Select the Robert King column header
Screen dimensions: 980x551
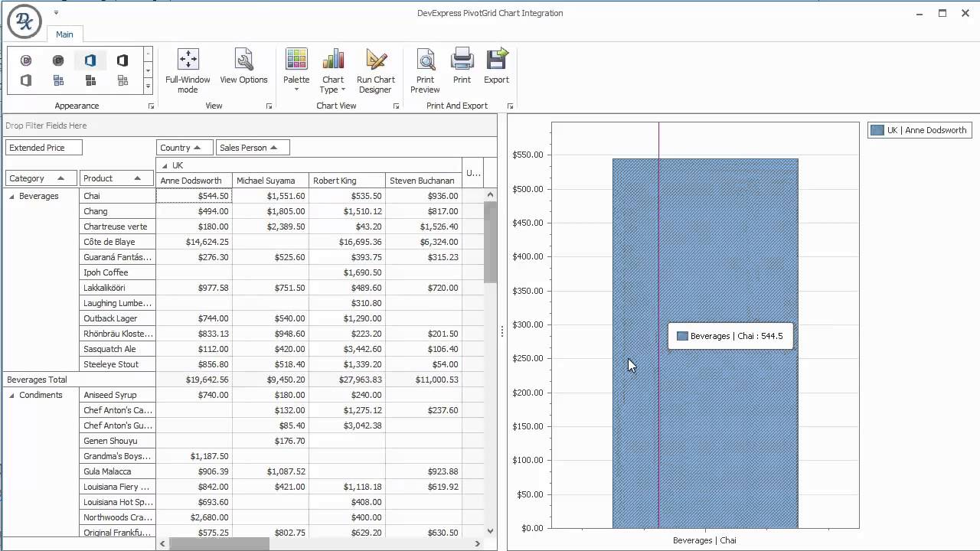tap(348, 181)
